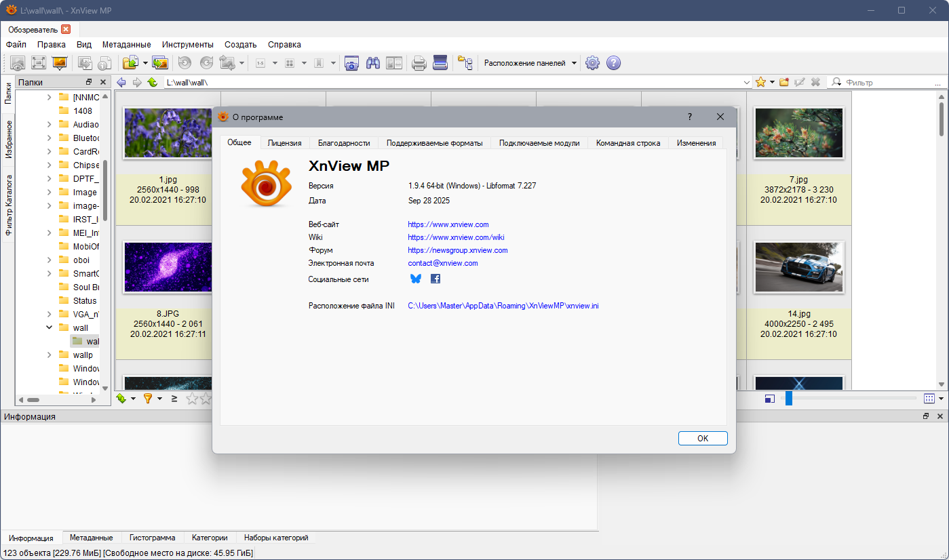Screen dimensions: 949x560
Task: Click the rename icon next to the new folder icon
Action: 800,82
